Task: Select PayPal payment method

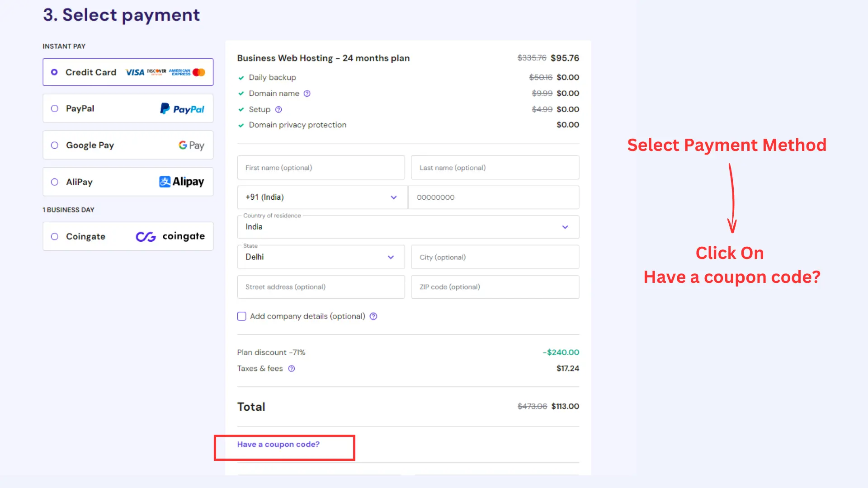Action: pos(54,108)
